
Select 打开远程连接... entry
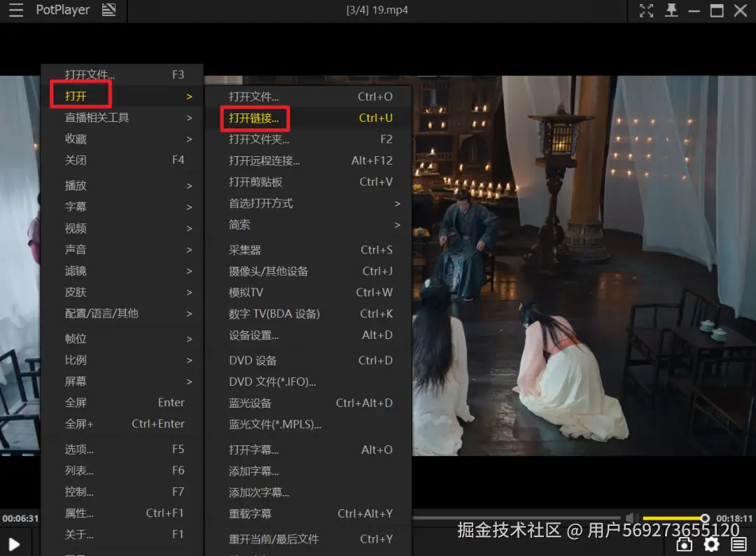click(x=309, y=160)
